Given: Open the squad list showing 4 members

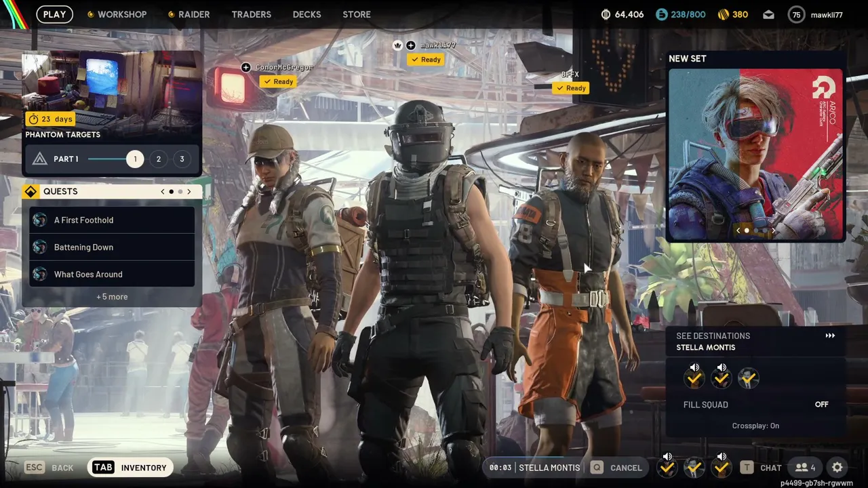Looking at the screenshot, I should (806, 468).
